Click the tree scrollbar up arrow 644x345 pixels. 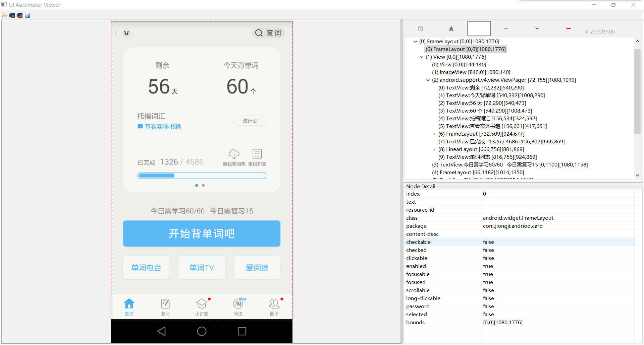637,41
